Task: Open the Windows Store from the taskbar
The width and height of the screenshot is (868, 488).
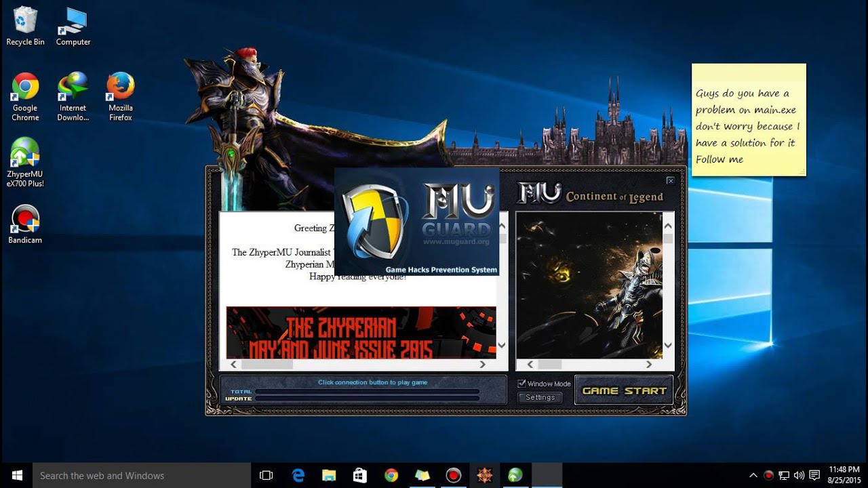Action: (360, 475)
